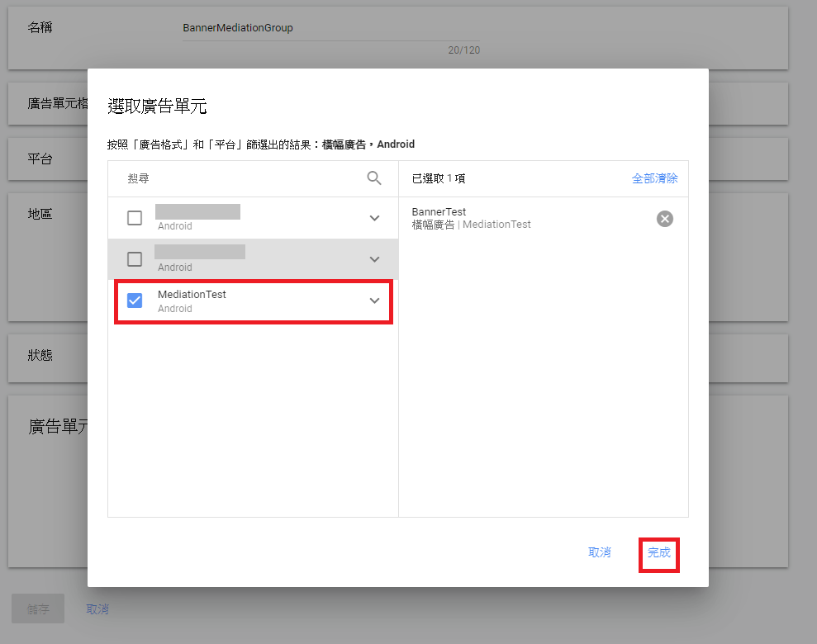This screenshot has height=644, width=817.
Task: Click the greyed-out 儲存 button
Action: 38,608
